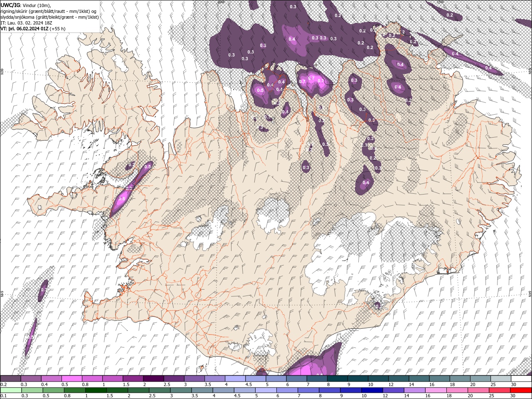Image resolution: width=532 pixels, height=399 pixels.
Task: Pick the upper legend swatch between 0.2 and 0.3
Action: coord(11,379)
